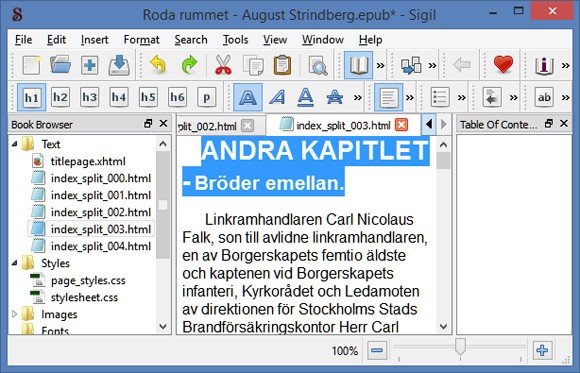Open Find and Replace magnifier icon
Viewport: 580px width, 373px height.
coord(318,65)
